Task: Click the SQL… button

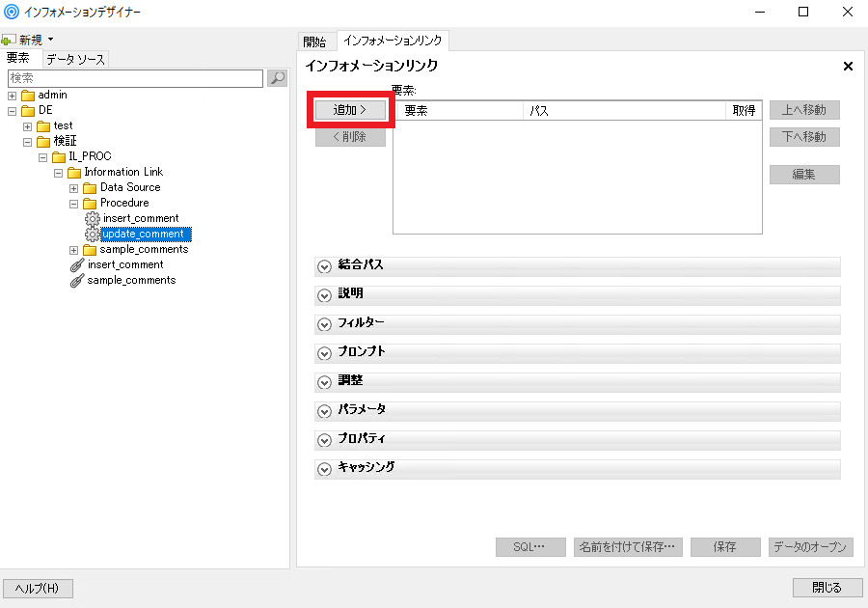Action: tap(530, 547)
